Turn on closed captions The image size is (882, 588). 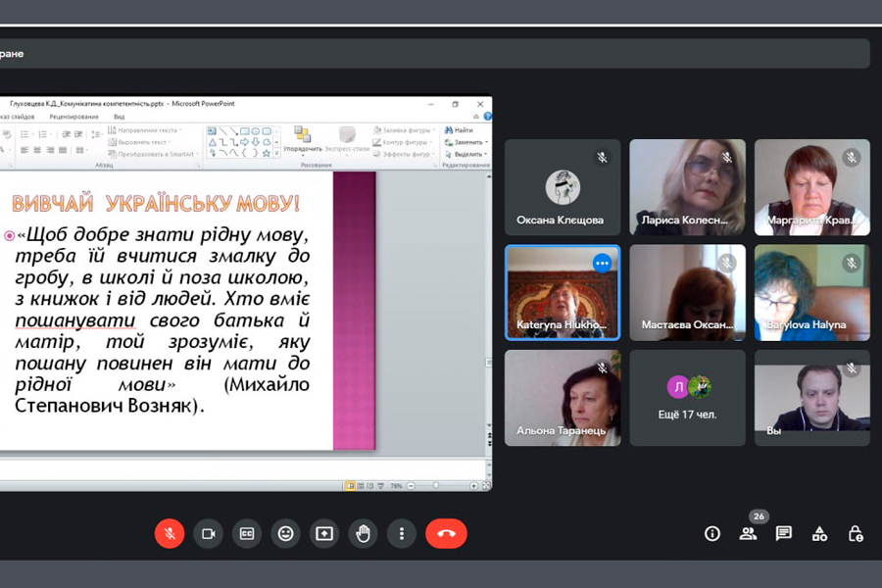tap(247, 533)
